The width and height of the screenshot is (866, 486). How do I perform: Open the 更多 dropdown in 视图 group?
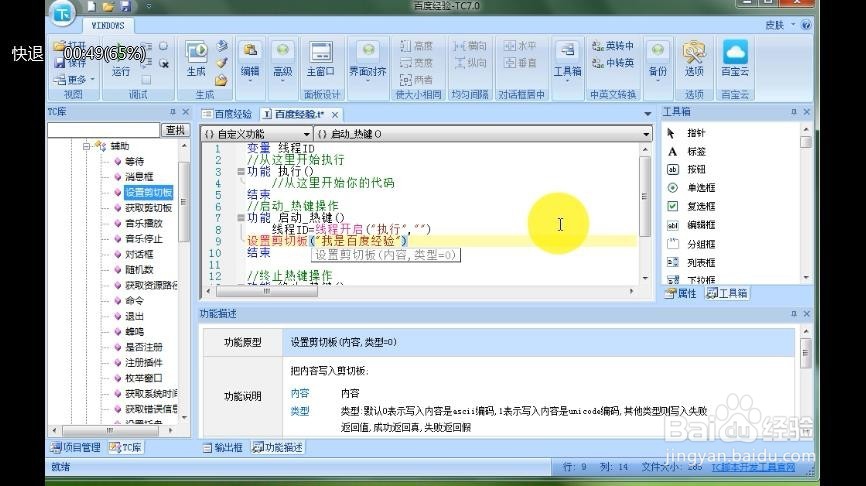coord(75,80)
